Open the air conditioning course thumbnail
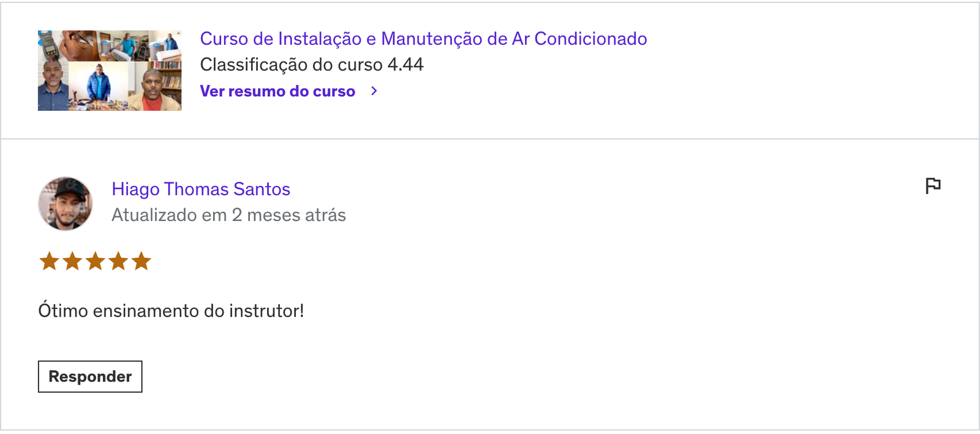Image resolution: width=980 pixels, height=434 pixels. [x=110, y=70]
